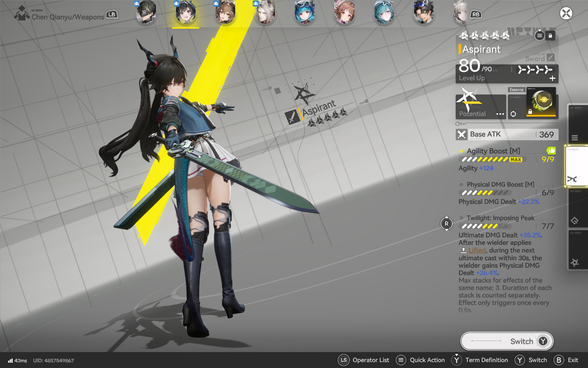Click the plus icon in Level Up
The height and width of the screenshot is (368, 588).
pos(552,78)
